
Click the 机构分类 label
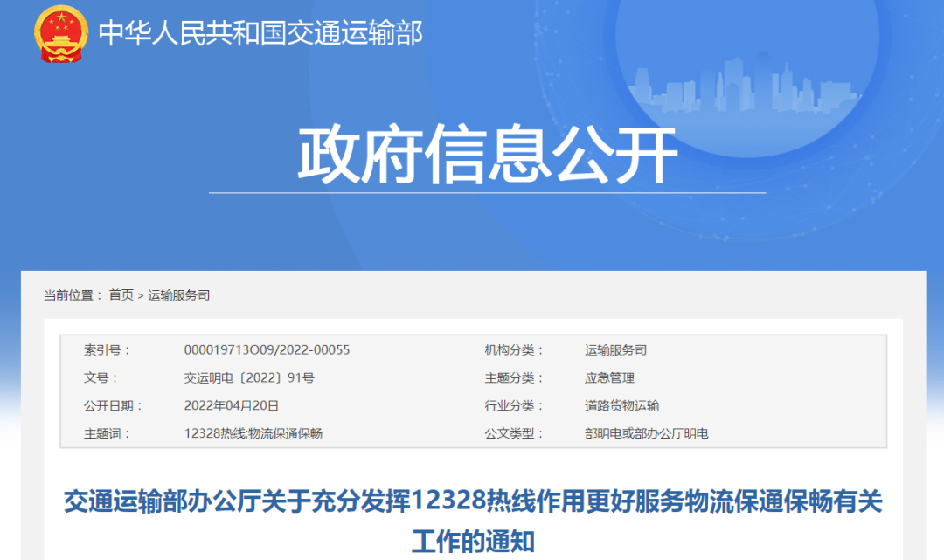514,350
